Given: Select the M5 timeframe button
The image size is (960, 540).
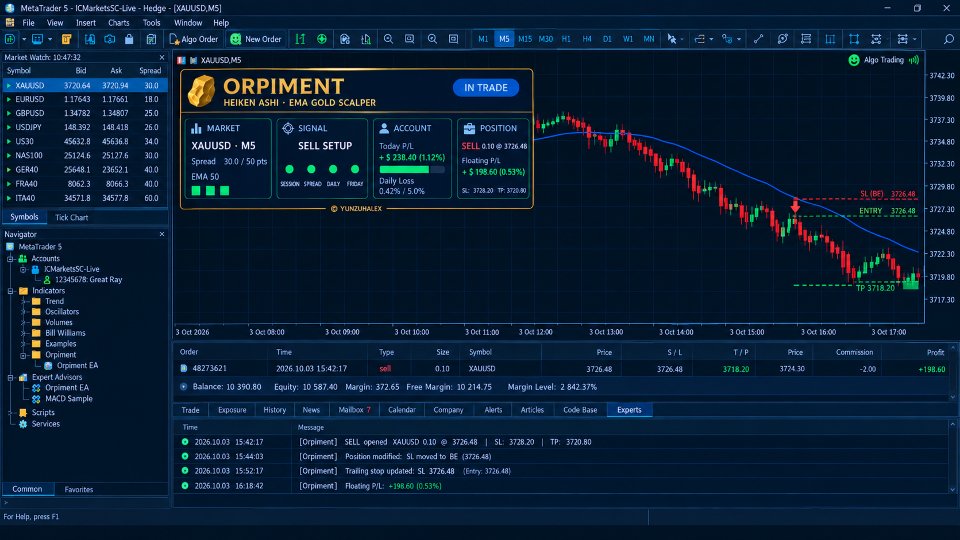Looking at the screenshot, I should click(504, 39).
